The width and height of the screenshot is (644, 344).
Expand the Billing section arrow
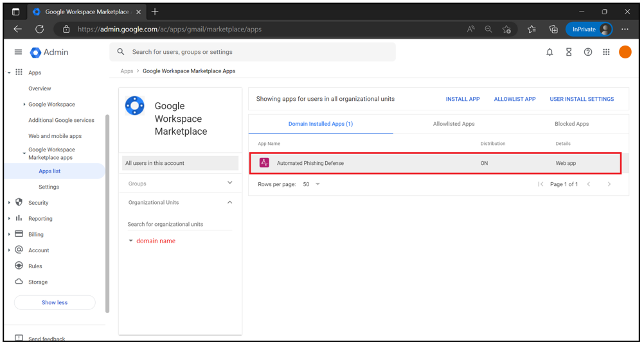click(9, 234)
